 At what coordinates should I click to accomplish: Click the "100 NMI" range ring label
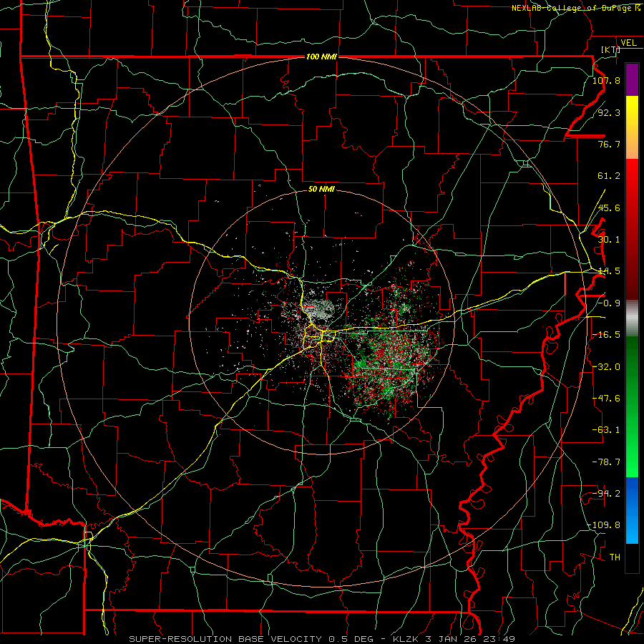click(x=321, y=57)
